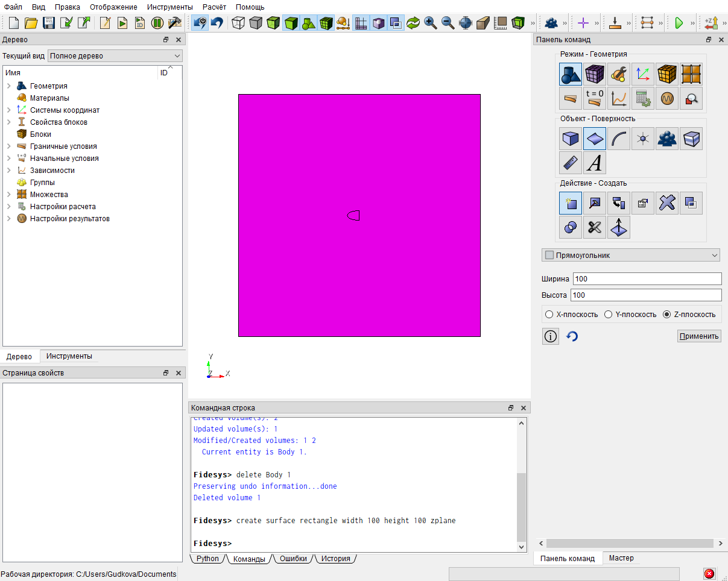728x581 pixels.
Task: Select the Vertex object point icon
Action: pyautogui.click(x=643, y=139)
